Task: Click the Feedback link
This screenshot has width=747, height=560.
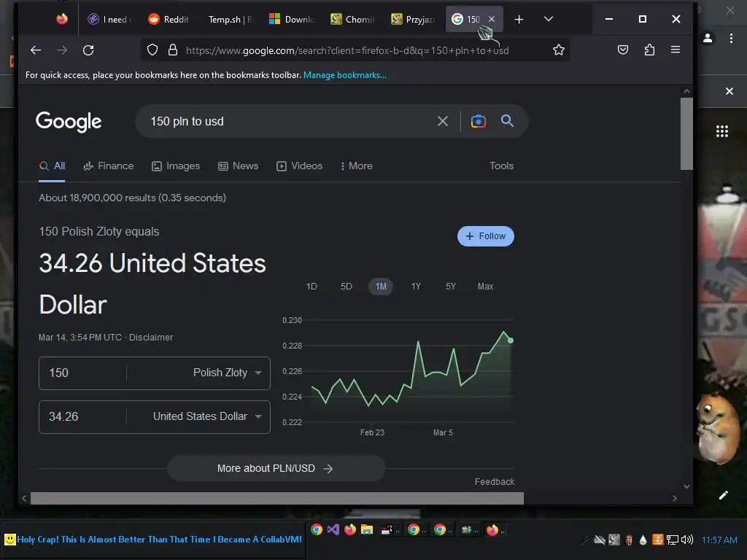Action: coord(495,482)
